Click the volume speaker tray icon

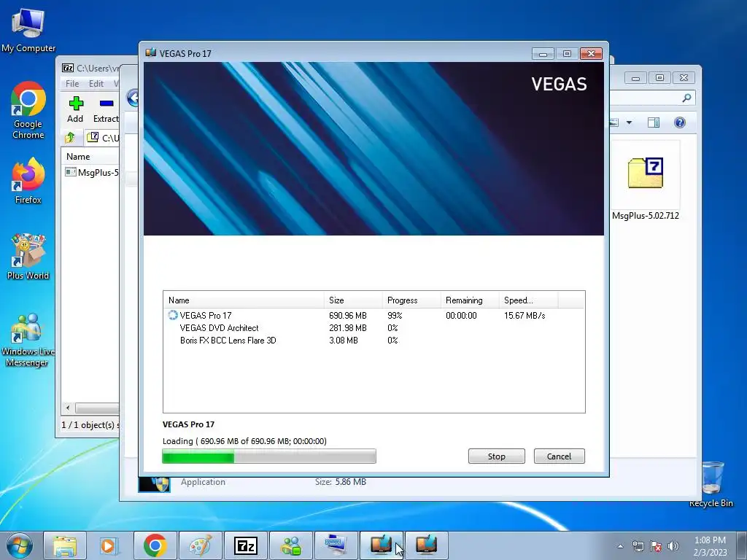[673, 546]
